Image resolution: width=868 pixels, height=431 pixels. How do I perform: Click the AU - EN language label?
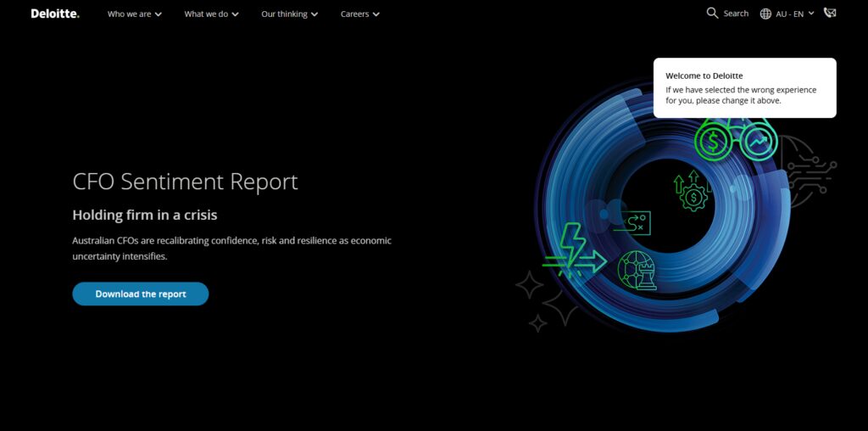point(789,14)
